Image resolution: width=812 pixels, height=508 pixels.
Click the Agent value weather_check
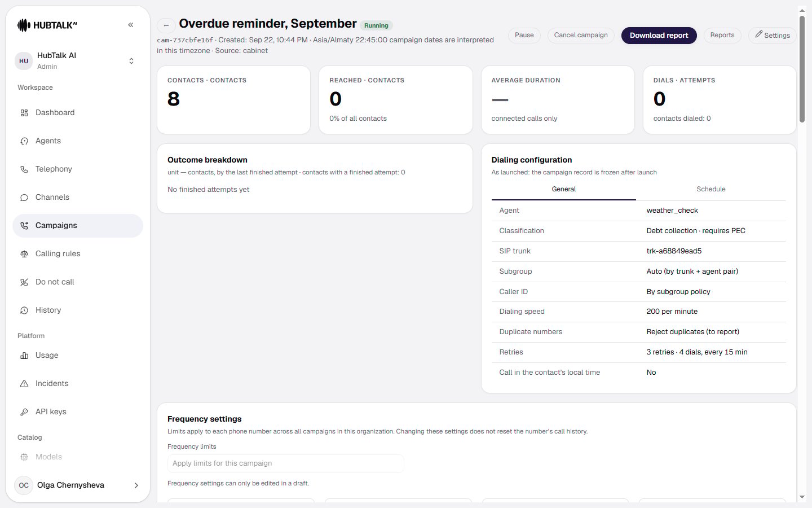pyautogui.click(x=672, y=211)
